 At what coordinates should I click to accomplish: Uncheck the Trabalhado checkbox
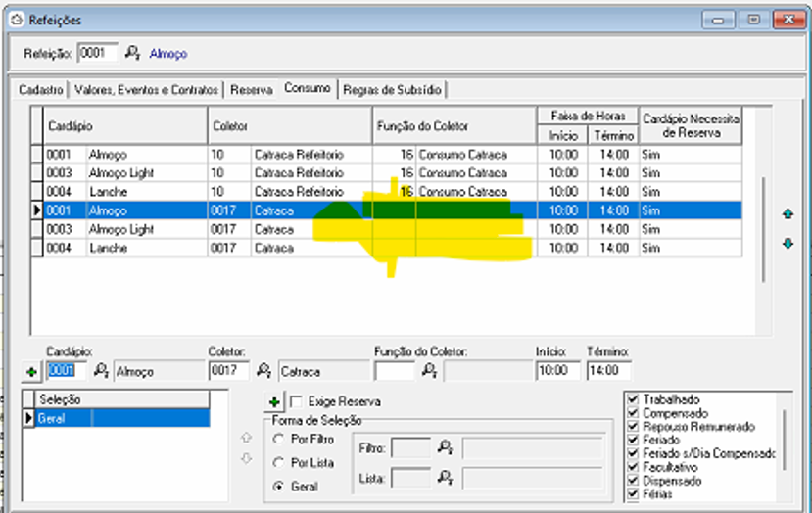[x=633, y=399]
